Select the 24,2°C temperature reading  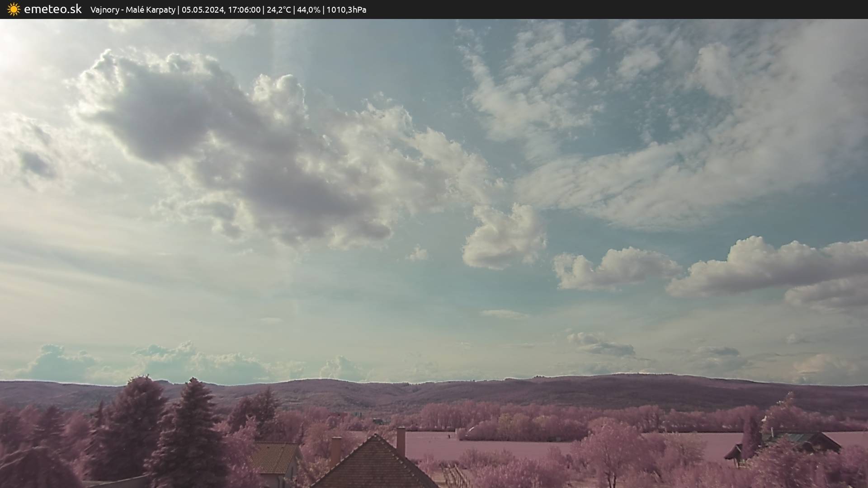tap(279, 9)
